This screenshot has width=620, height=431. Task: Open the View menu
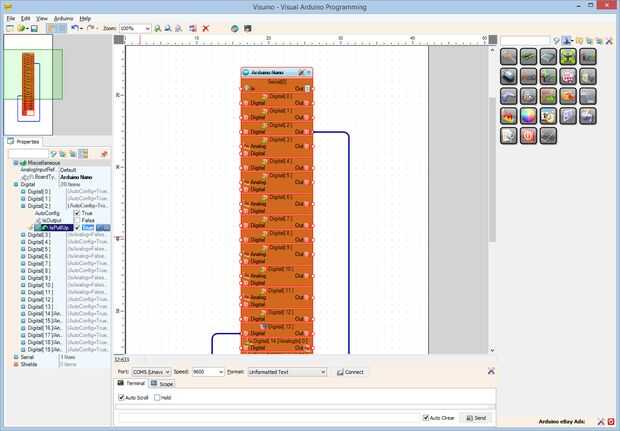tap(42, 19)
